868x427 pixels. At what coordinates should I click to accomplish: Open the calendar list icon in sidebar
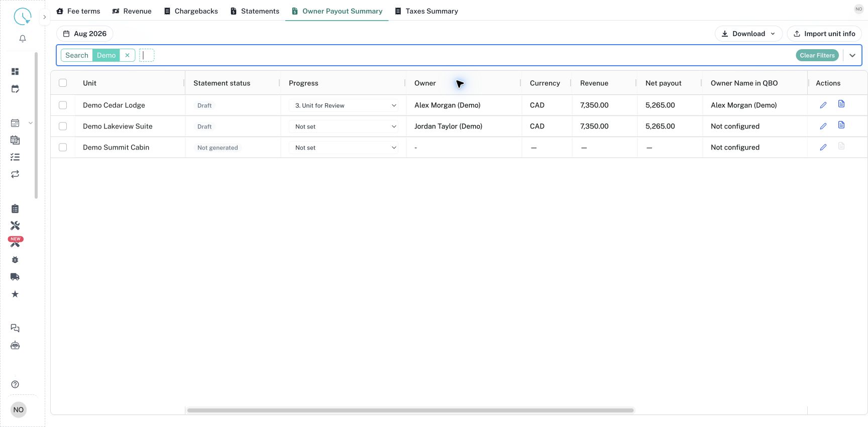point(15,140)
